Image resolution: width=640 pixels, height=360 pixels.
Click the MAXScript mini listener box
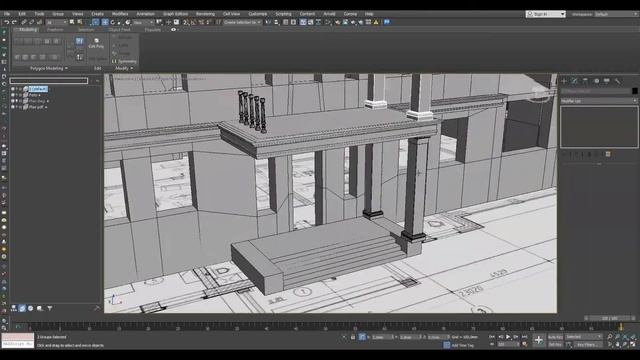tap(18, 340)
